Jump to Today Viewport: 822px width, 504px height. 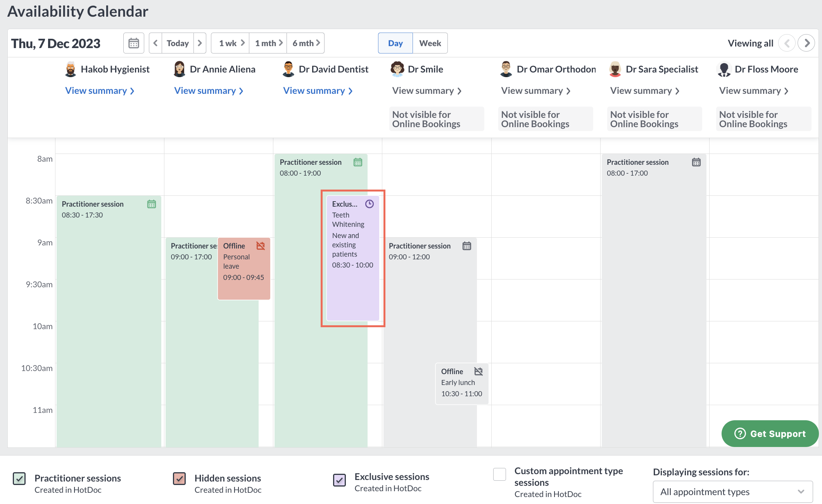tap(178, 43)
